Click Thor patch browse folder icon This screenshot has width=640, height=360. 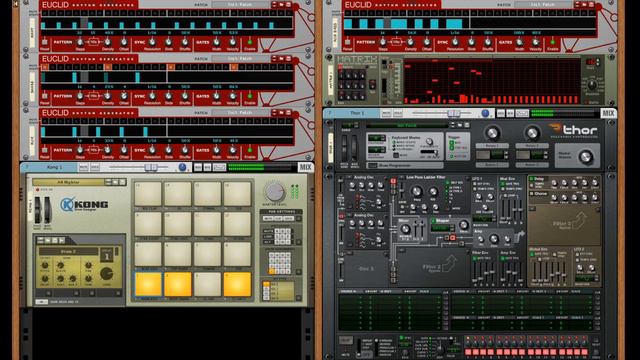coord(460,125)
